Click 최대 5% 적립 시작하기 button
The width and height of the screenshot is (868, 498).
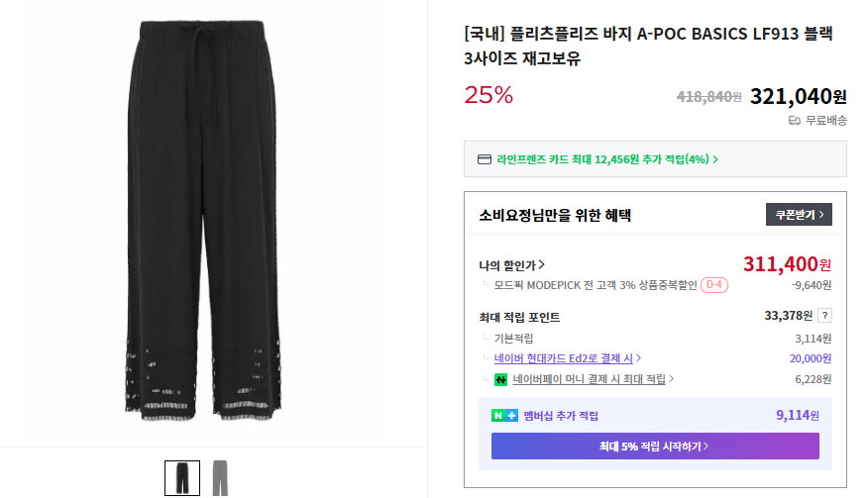coord(655,447)
